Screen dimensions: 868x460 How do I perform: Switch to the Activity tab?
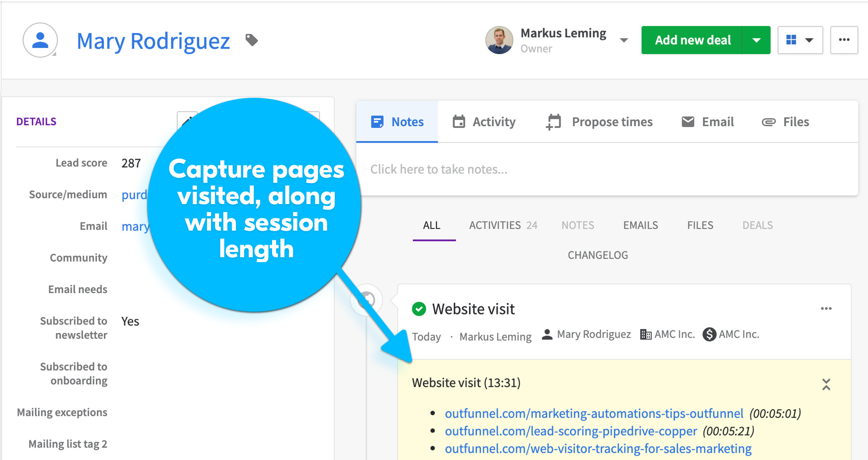click(484, 122)
